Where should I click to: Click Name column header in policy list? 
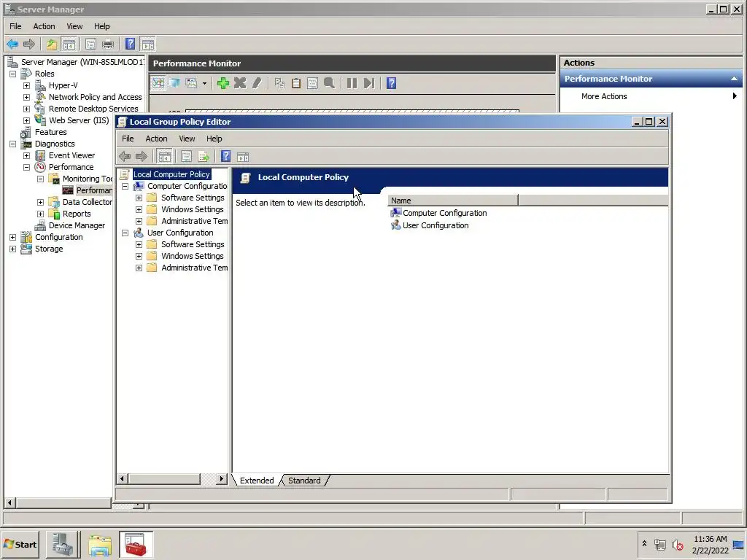pyautogui.click(x=453, y=201)
